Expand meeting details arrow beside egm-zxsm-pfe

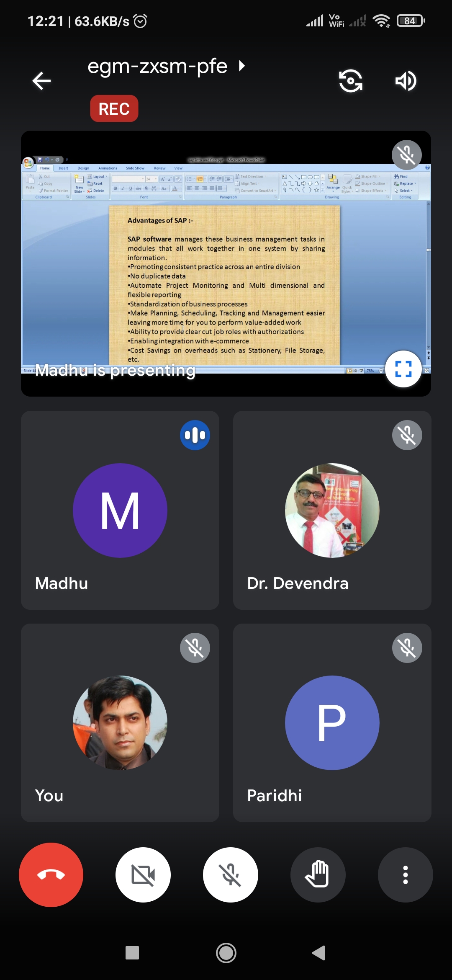click(241, 66)
